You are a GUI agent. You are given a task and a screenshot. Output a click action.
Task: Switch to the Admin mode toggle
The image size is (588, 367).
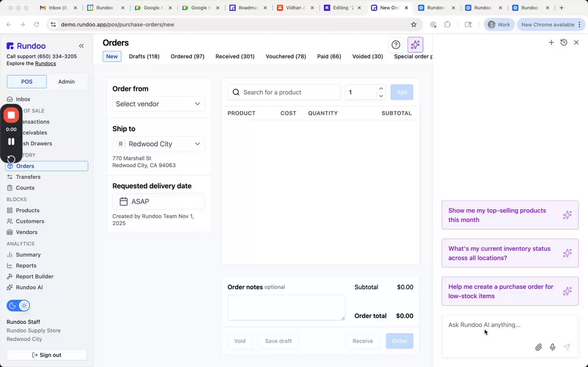click(66, 82)
